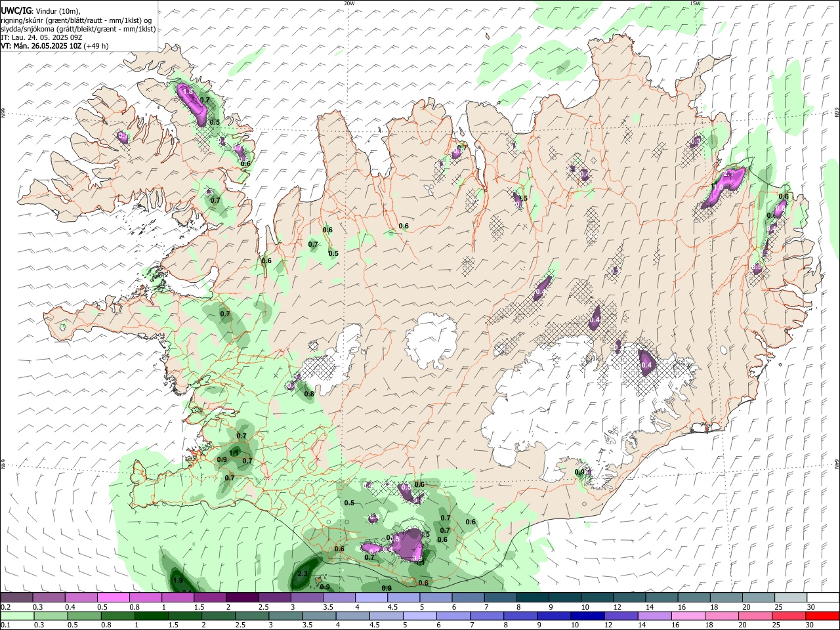
Task: Click the 20W longitude label at top
Action: coord(349,3)
